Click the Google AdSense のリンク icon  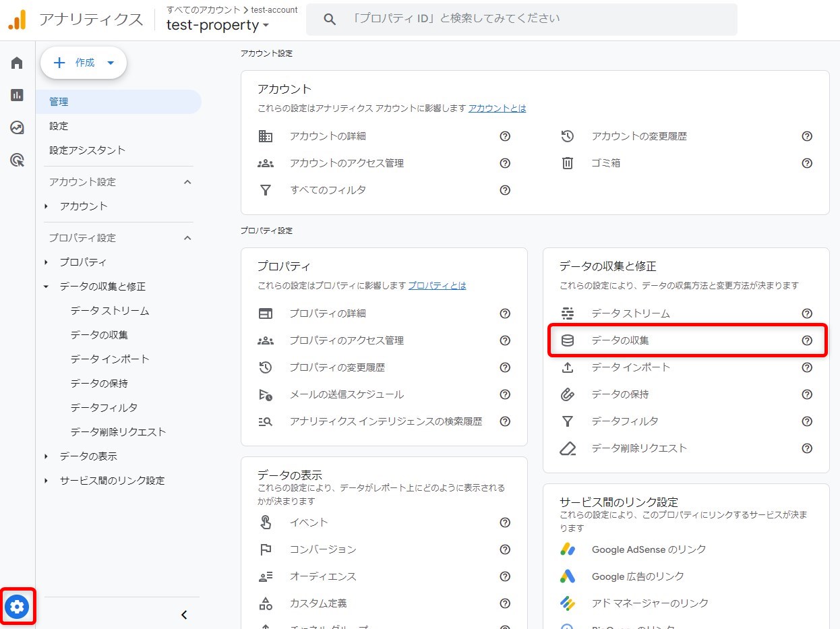[568, 549]
